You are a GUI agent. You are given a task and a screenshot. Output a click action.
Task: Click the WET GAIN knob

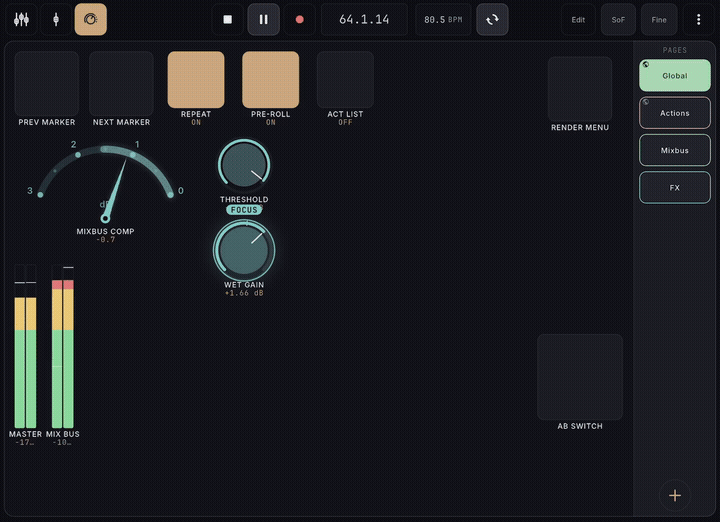244,250
